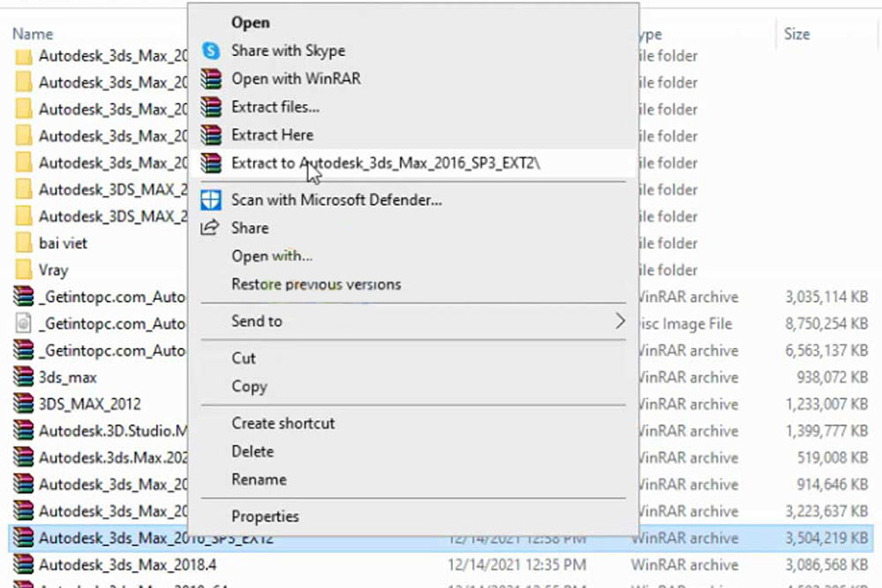Choose Restore previous versions
The height and width of the screenshot is (588, 882).
click(317, 284)
